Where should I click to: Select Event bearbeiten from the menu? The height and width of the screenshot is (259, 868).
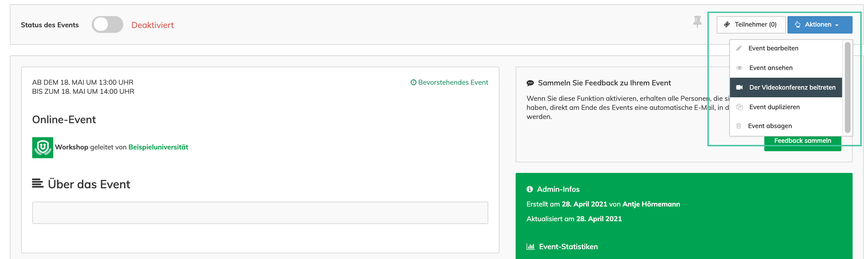pos(773,48)
